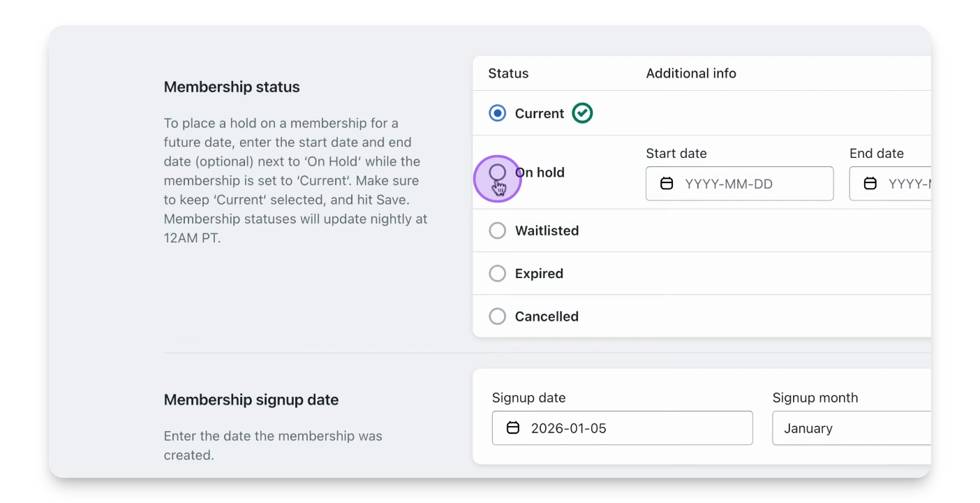Click the calendar icon in Start date field
The image size is (980, 503).
pos(667,184)
